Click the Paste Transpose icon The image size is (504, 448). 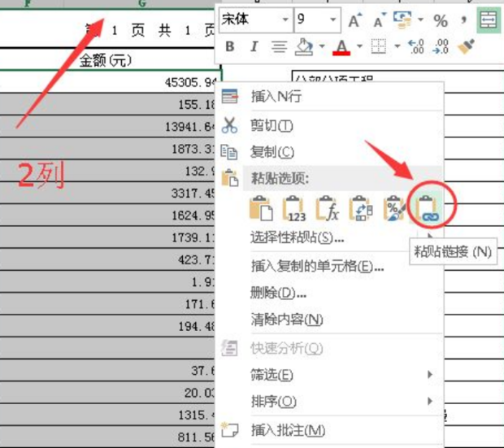(360, 209)
